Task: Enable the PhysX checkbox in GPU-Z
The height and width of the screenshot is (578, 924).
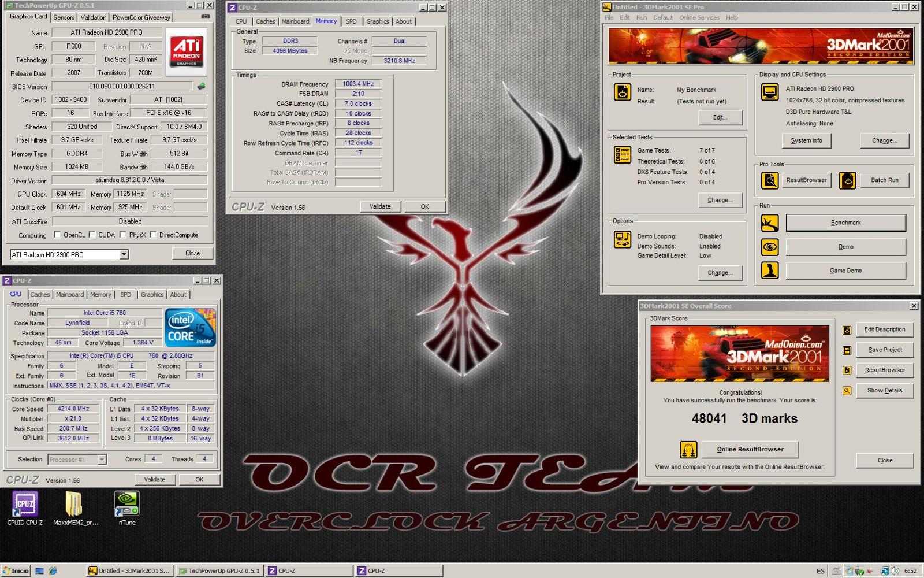Action: click(123, 235)
